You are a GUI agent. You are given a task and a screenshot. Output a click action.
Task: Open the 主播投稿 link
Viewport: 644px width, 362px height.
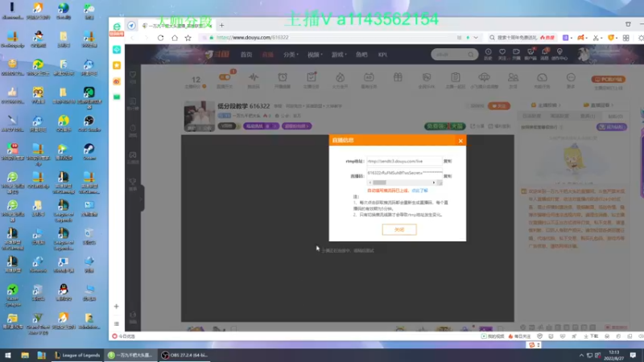(x=546, y=105)
